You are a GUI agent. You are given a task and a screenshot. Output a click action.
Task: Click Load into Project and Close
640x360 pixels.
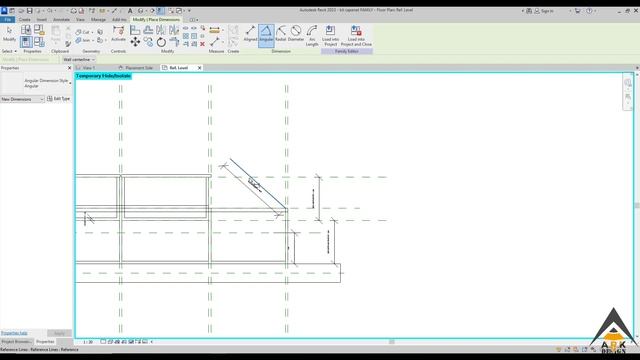[x=356, y=36]
